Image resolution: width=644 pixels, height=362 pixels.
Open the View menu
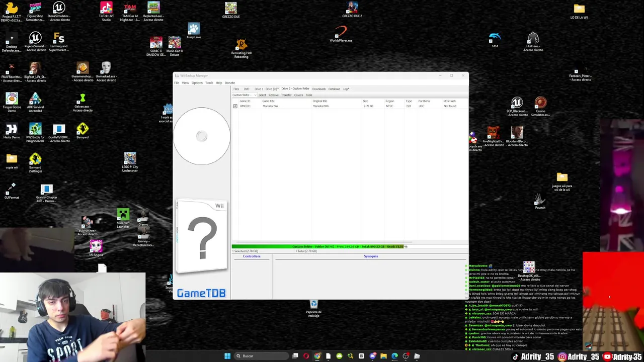(x=185, y=83)
